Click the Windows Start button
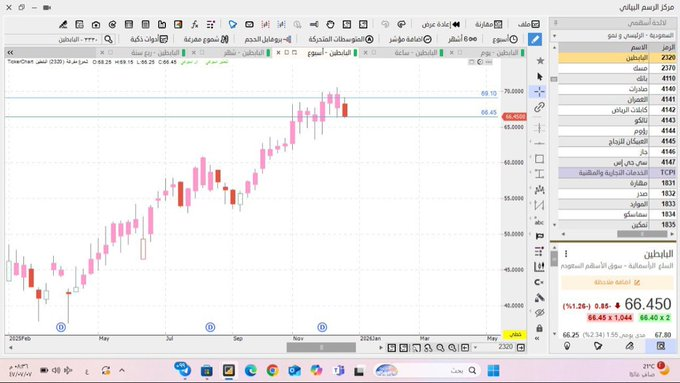Image resolution: width=680 pixels, height=383 pixels. pos(493,370)
